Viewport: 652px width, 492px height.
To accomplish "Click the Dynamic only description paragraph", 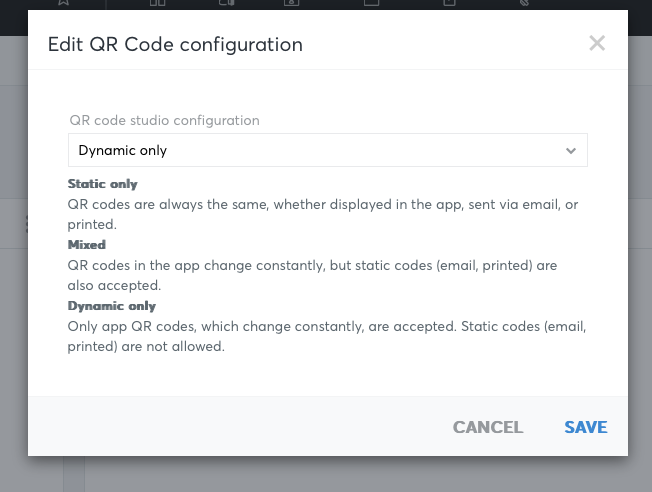I will tap(327, 336).
